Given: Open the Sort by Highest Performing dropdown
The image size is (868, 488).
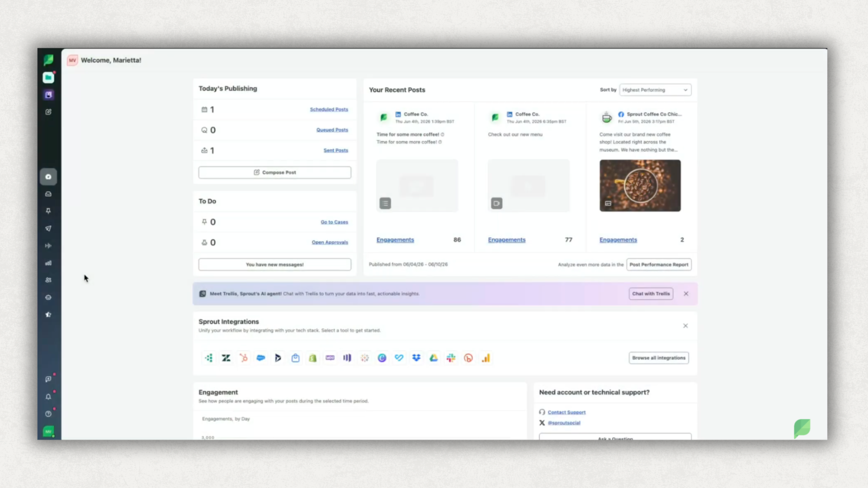Looking at the screenshot, I should click(655, 90).
